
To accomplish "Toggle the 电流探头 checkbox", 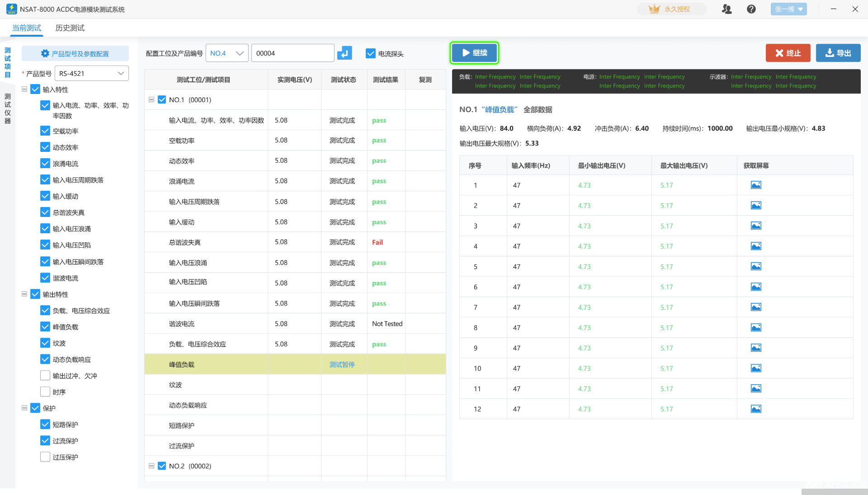I will [x=371, y=53].
